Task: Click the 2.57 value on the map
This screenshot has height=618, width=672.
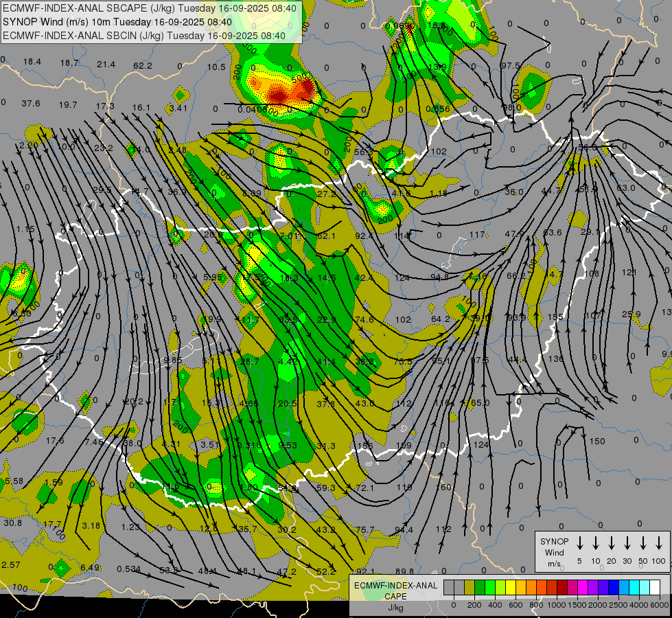Action: click(x=11, y=565)
